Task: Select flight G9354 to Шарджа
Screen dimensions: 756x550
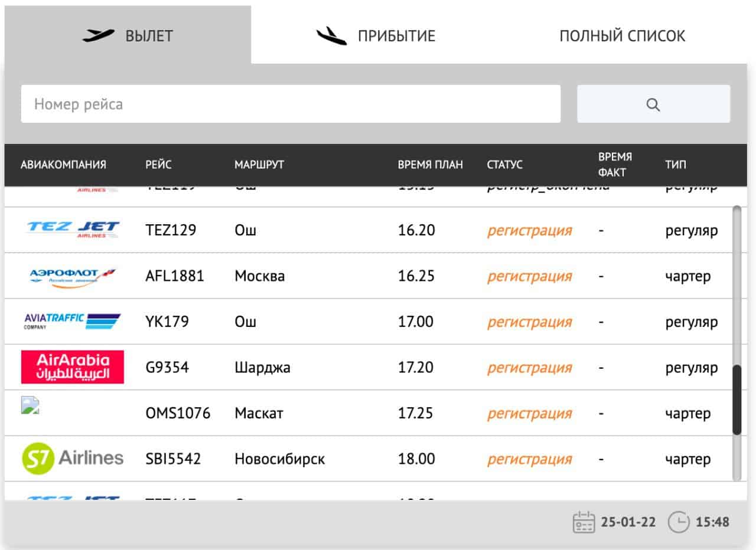Action: pos(367,368)
